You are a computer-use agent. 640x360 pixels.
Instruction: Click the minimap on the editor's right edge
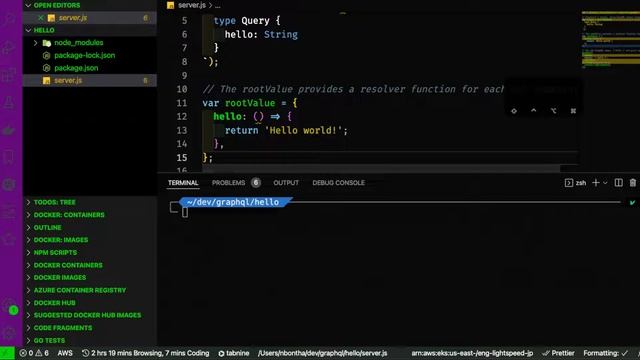[x=611, y=41]
